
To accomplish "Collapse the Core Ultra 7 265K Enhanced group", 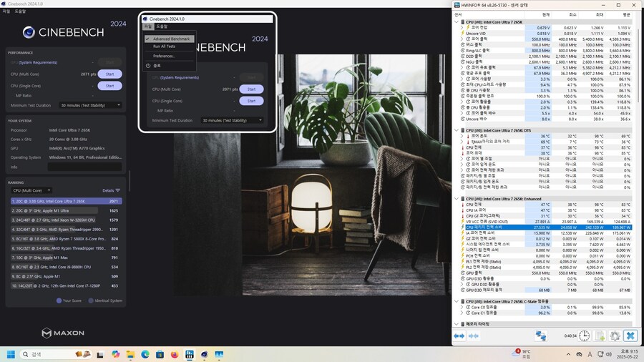I will pos(457,199).
